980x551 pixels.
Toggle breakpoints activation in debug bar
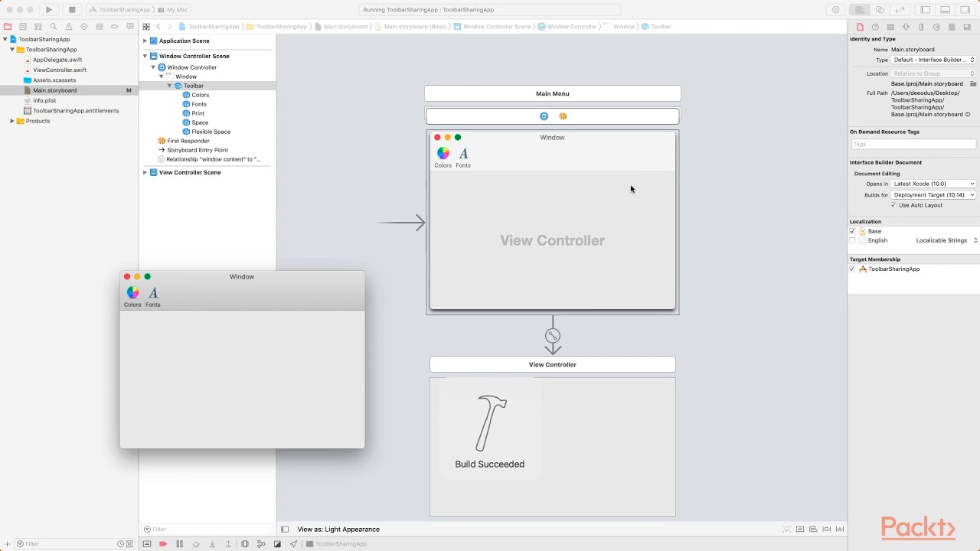(163, 544)
